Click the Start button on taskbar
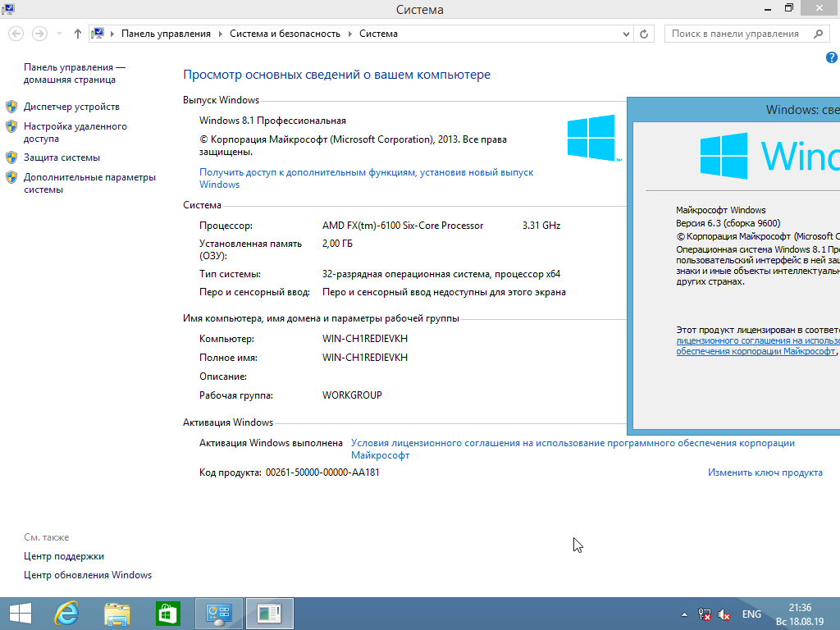 20,614
